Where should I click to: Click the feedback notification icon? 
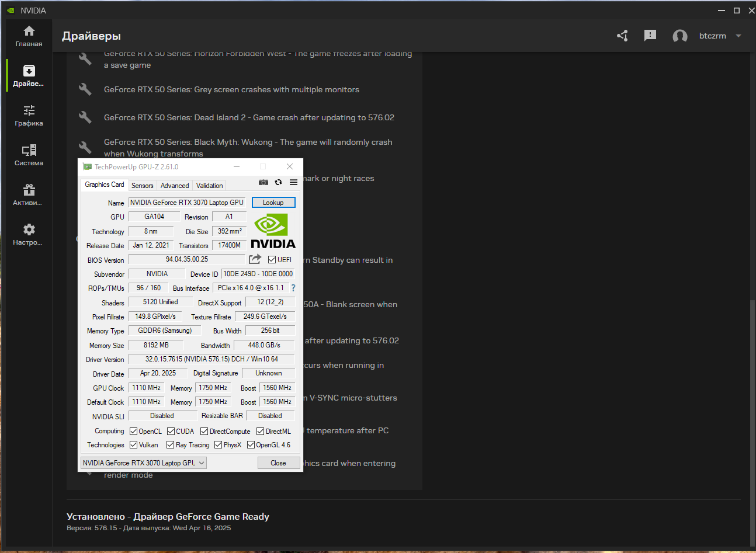[x=650, y=36]
